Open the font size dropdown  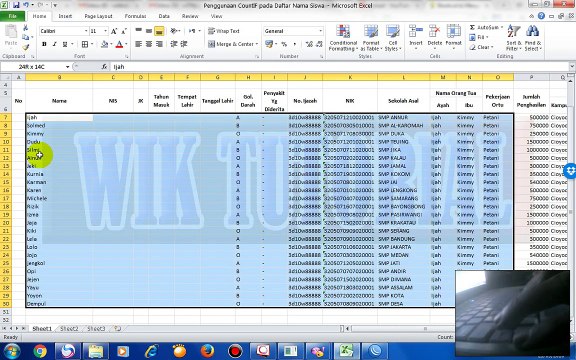pyautogui.click(x=106, y=31)
